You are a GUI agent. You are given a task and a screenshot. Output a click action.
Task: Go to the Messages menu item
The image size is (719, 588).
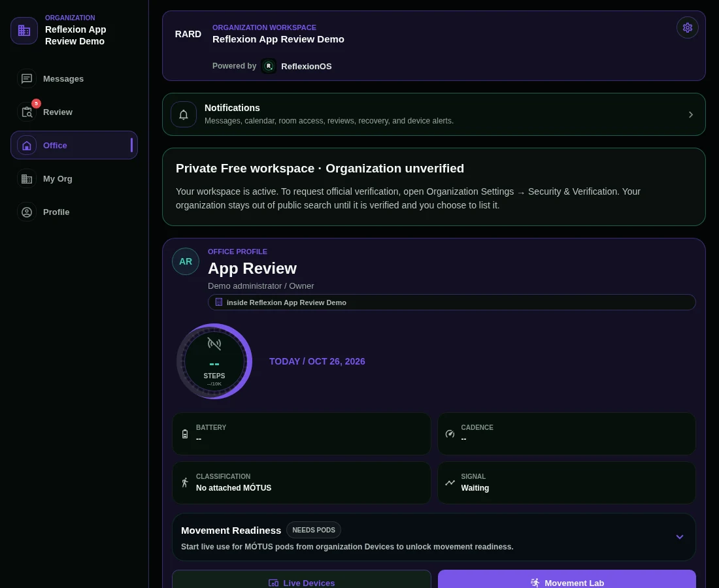pos(74,78)
